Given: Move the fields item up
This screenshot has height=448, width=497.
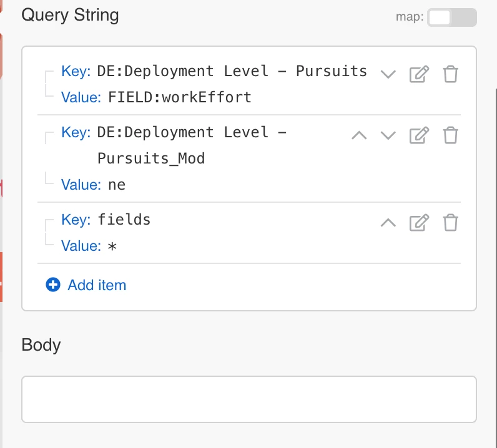Looking at the screenshot, I should click(388, 222).
